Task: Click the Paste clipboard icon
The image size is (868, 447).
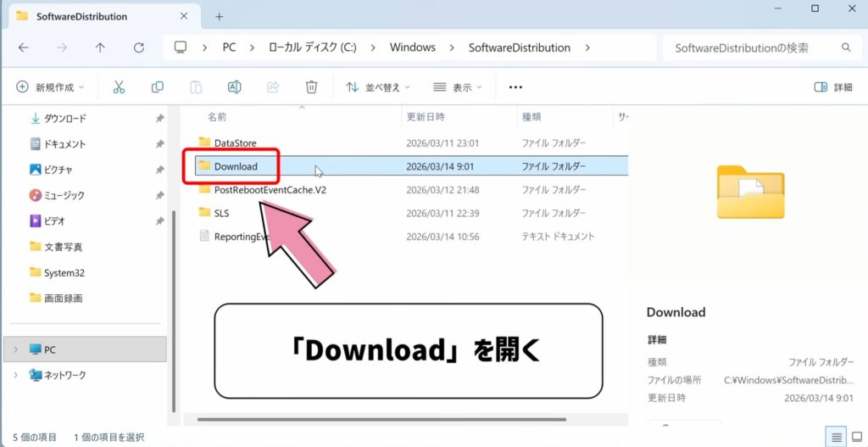Action: click(196, 87)
